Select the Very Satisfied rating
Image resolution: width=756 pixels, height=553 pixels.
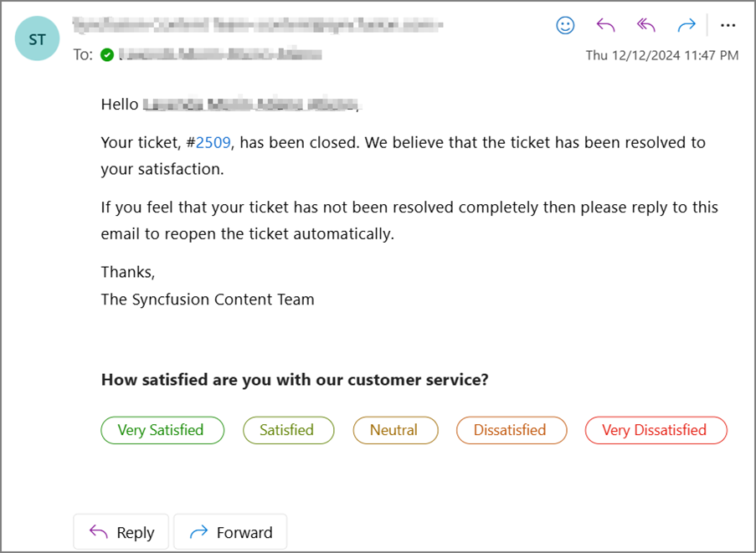click(x=162, y=430)
